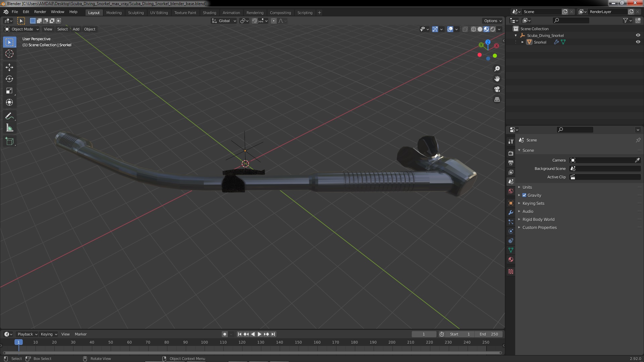This screenshot has width=644, height=362.
Task: Select the Annotate tool
Action: pos(9,116)
